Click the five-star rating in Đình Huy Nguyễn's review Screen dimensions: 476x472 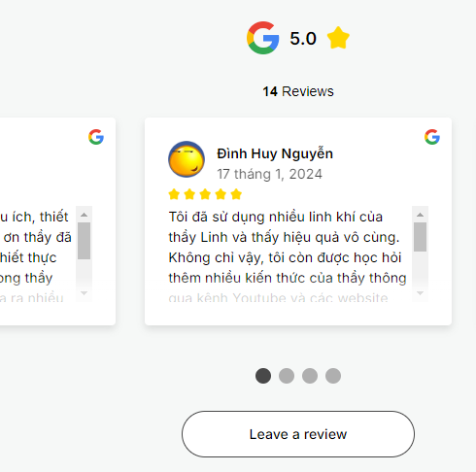(x=205, y=194)
